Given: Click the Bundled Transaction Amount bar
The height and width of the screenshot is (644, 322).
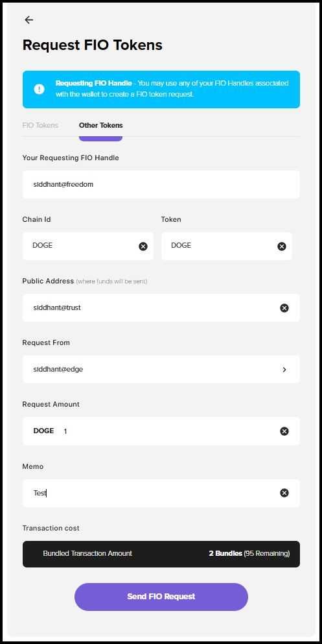Looking at the screenshot, I should [161, 554].
